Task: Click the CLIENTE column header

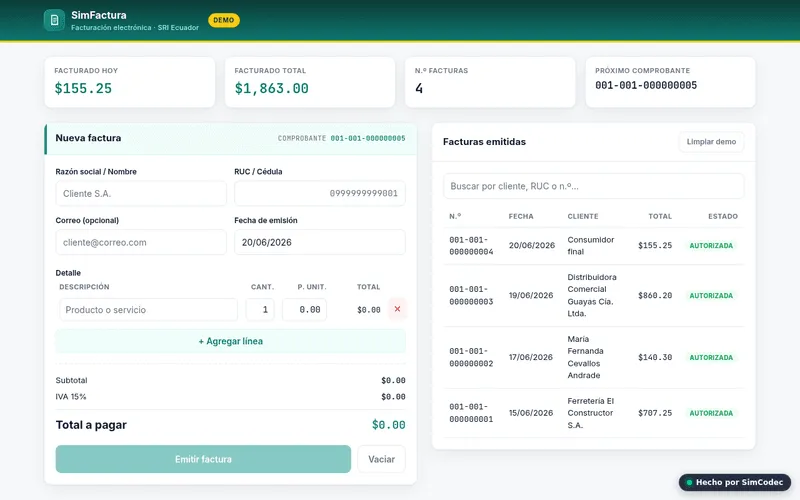Action: point(583,216)
